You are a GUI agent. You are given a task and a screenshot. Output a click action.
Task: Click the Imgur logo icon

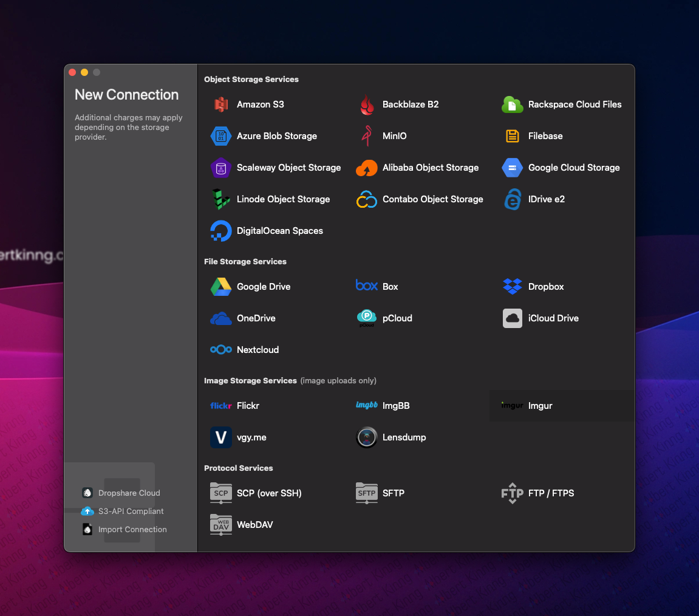(512, 405)
